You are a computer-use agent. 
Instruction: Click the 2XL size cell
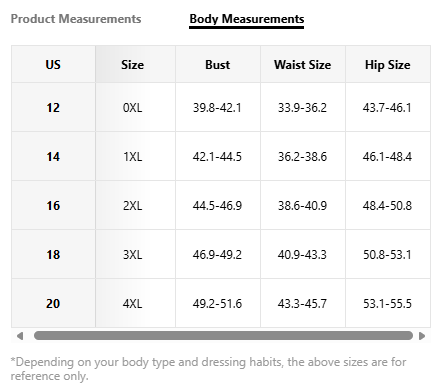[x=132, y=205]
